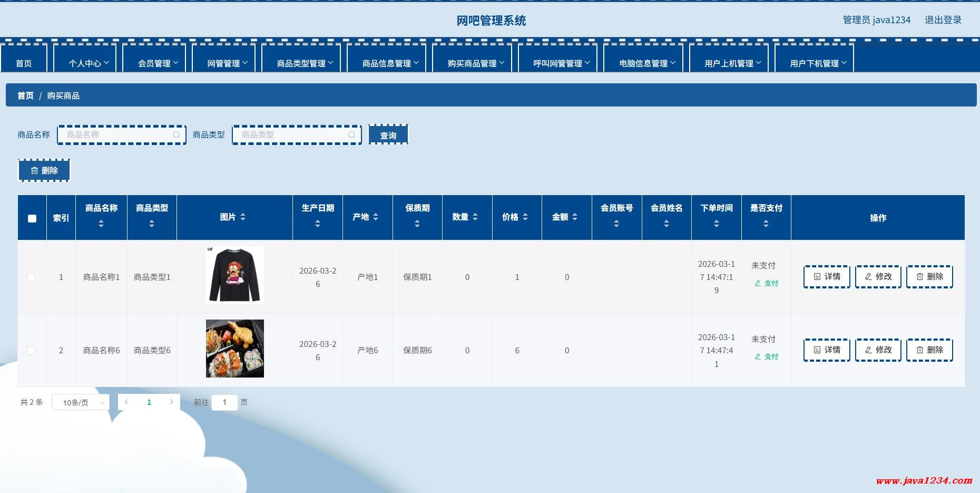980x493 pixels.
Task: Go to next page arrow in pagination
Action: tap(171, 402)
